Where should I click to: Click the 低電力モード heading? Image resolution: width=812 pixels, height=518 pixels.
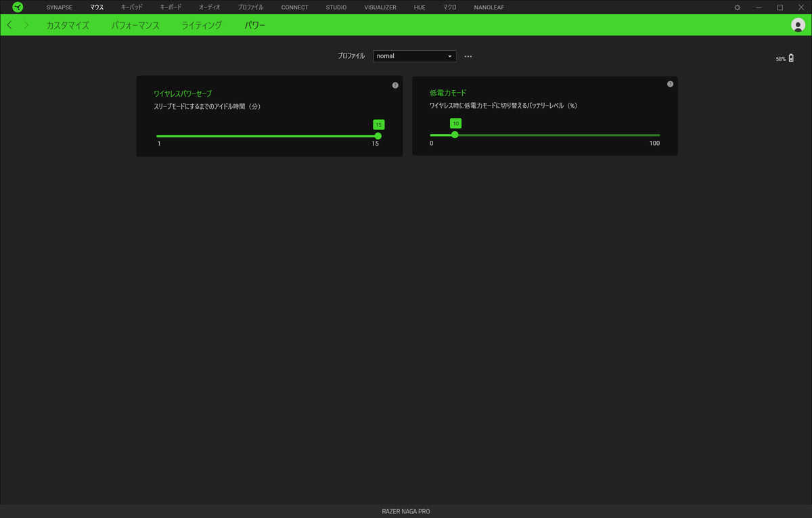(448, 93)
